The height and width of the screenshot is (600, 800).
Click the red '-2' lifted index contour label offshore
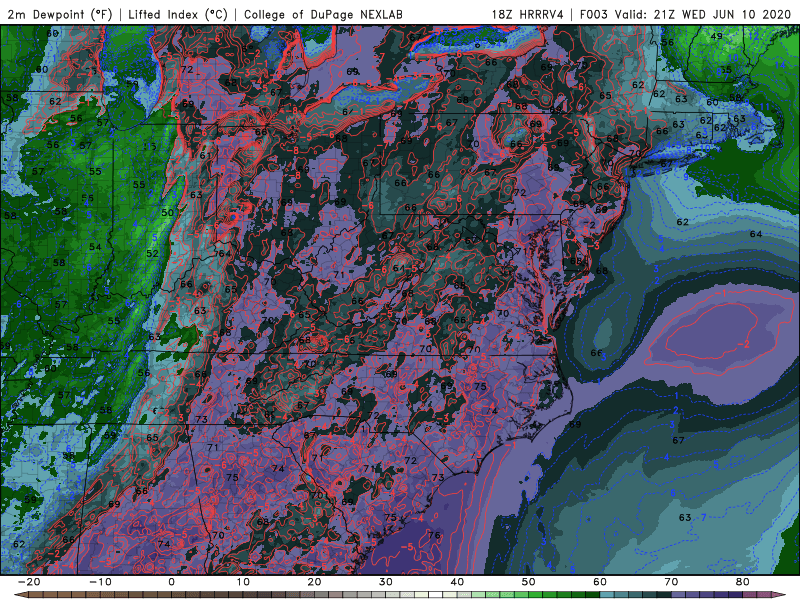pyautogui.click(x=744, y=344)
